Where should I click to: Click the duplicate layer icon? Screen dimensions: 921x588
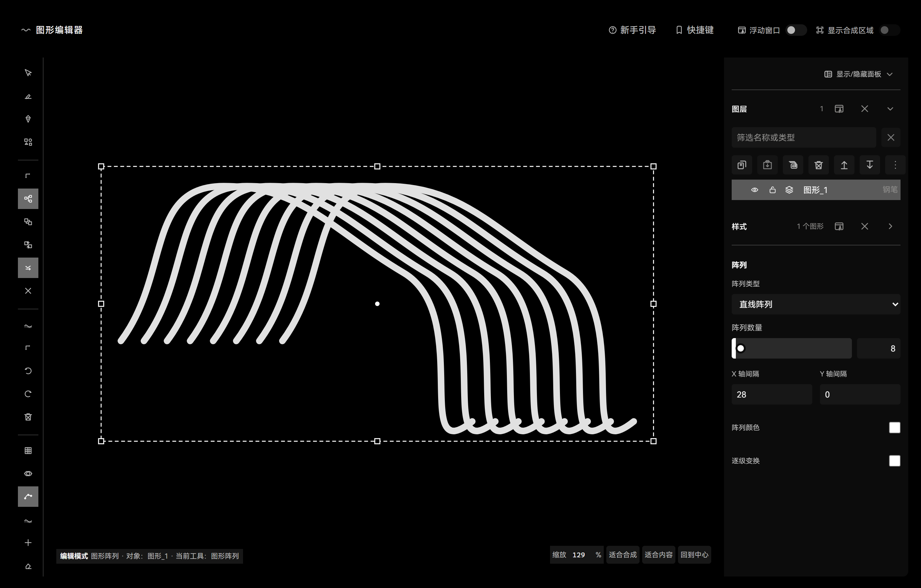point(742,165)
